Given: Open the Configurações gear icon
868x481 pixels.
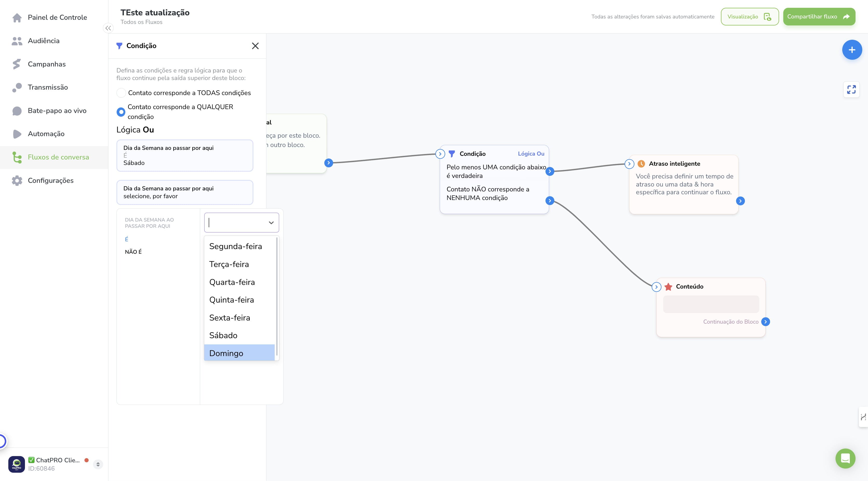Looking at the screenshot, I should [17, 181].
